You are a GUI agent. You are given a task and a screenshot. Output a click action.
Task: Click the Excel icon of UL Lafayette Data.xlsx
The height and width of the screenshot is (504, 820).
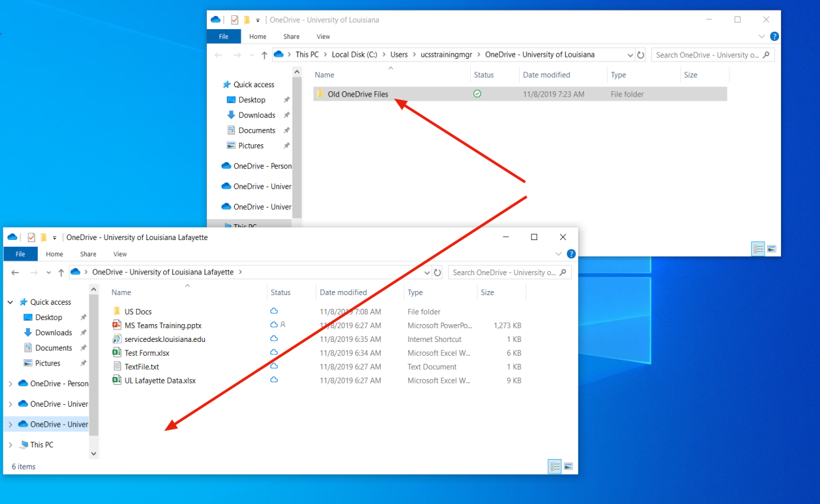pos(117,380)
